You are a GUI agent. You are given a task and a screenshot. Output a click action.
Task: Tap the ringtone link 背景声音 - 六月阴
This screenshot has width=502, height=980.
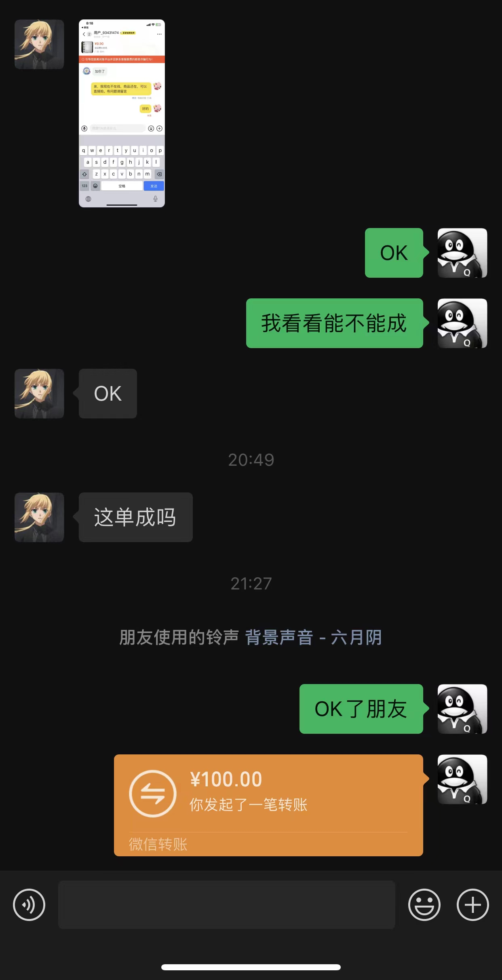(x=313, y=638)
